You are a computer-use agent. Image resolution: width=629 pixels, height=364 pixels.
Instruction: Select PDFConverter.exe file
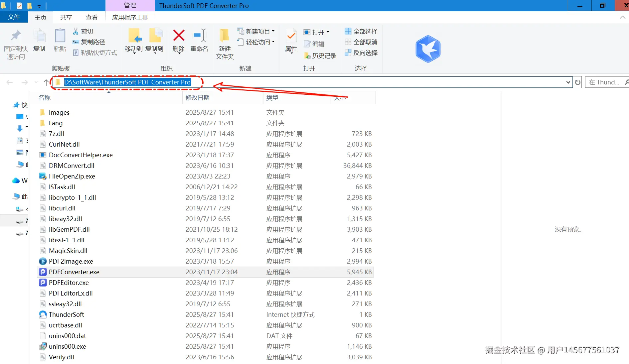click(x=205, y=272)
